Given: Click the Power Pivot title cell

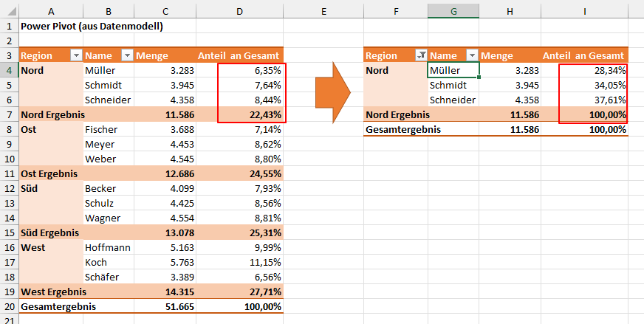Looking at the screenshot, I should pos(92,27).
